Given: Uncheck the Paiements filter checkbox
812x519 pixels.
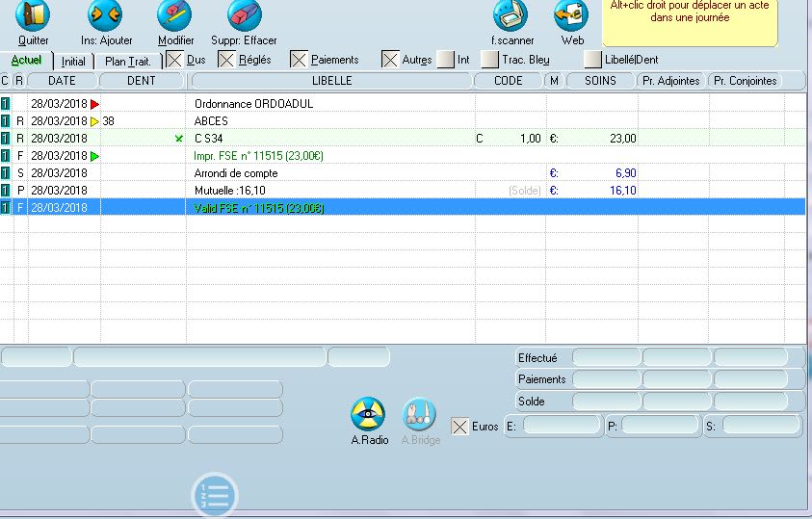Looking at the screenshot, I should [x=299, y=60].
